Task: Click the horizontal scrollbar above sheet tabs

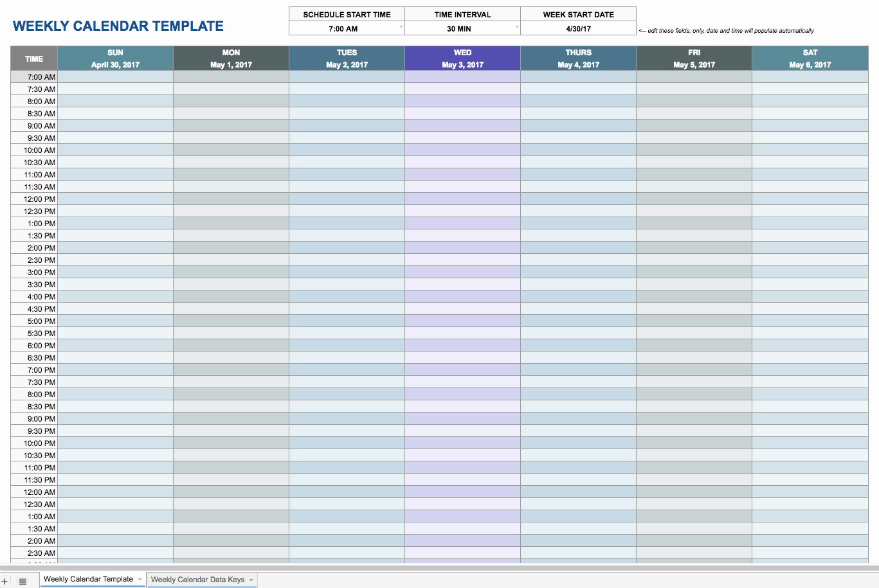Action: point(439,568)
